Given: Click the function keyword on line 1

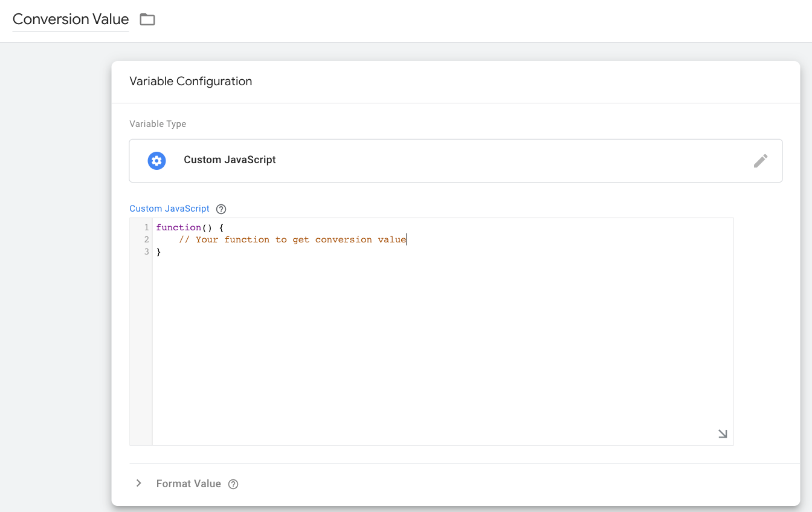Looking at the screenshot, I should pos(179,227).
